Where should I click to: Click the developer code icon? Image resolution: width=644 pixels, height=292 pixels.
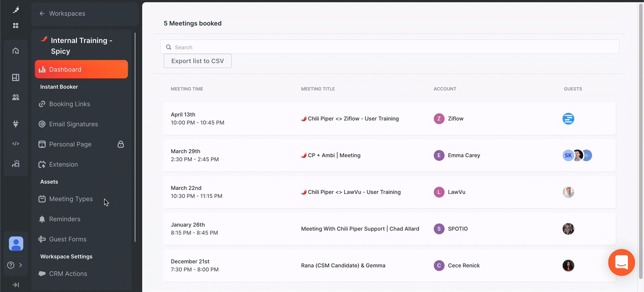pyautogui.click(x=16, y=143)
